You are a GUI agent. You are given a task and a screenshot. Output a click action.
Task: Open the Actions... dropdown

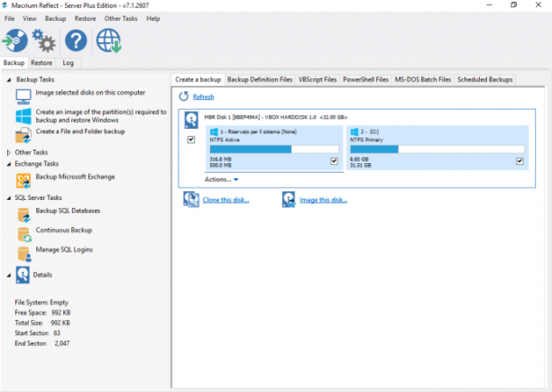(x=222, y=179)
